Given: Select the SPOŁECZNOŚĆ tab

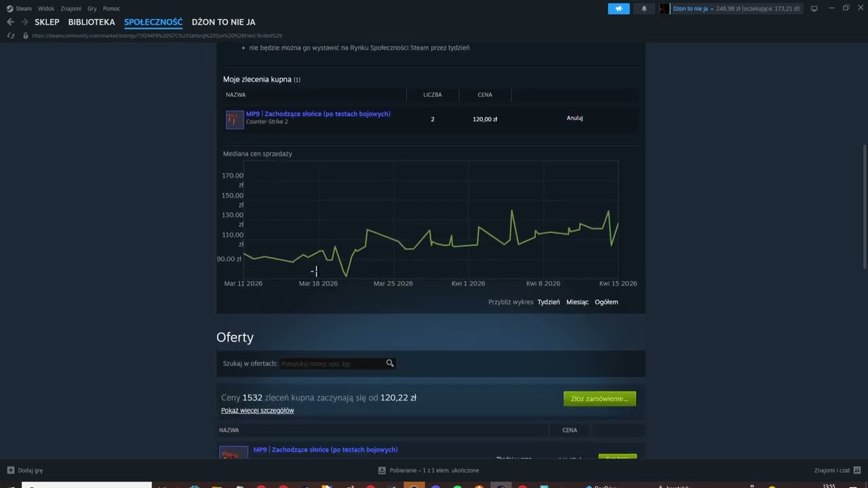Looking at the screenshot, I should 153,22.
